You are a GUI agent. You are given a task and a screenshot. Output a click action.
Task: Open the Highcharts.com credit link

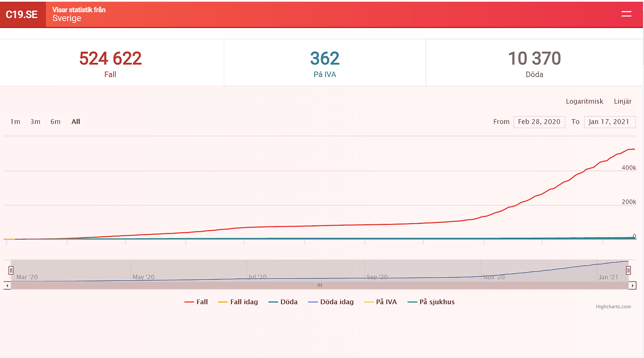(x=613, y=307)
